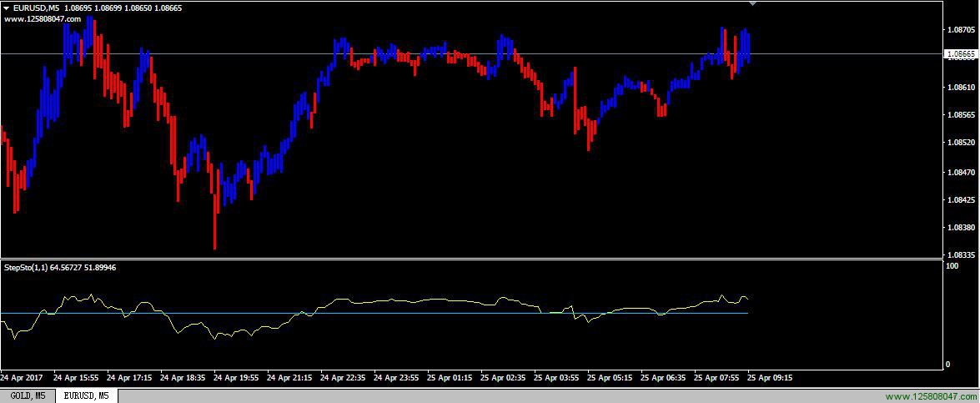The image size is (980, 403).
Task: Click the 24 Apr 15:55 time label
Action: [x=76, y=378]
